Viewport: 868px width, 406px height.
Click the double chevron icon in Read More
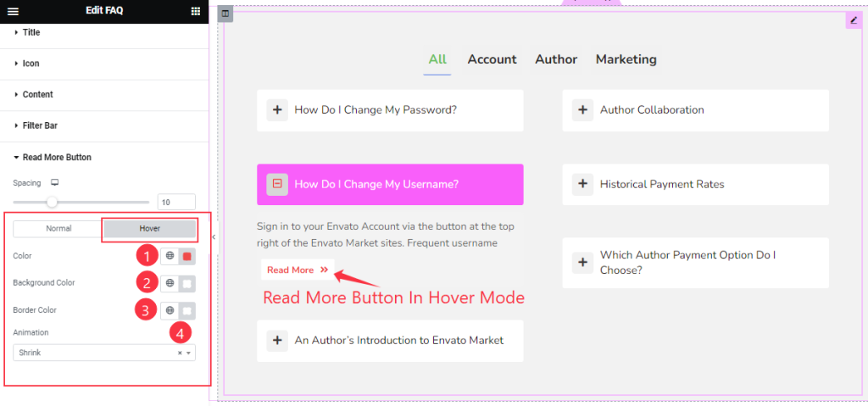tap(325, 270)
